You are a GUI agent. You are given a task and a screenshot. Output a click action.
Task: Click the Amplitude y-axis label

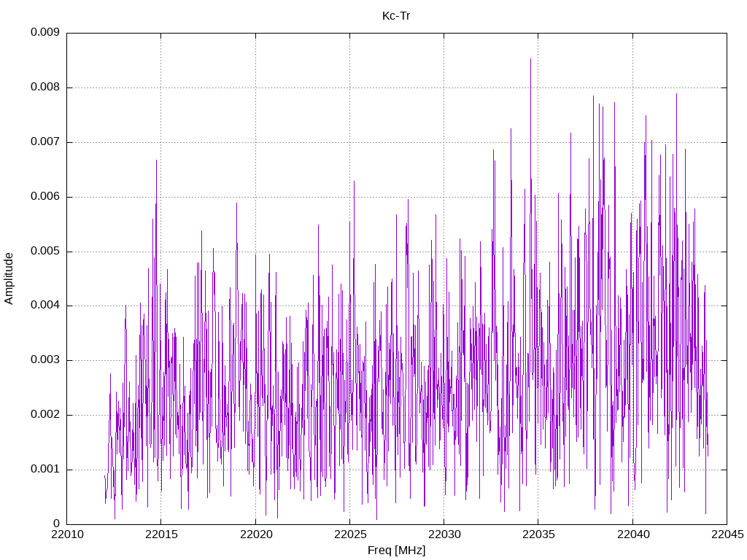9,279
